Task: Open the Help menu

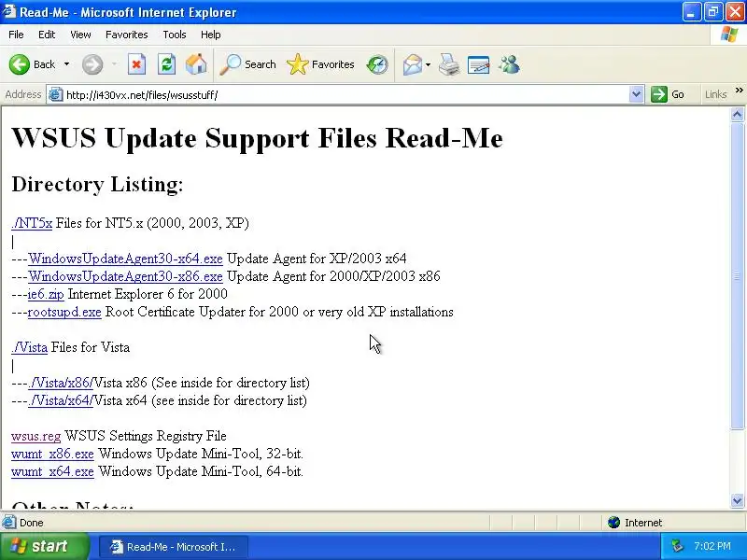Action: (x=211, y=35)
